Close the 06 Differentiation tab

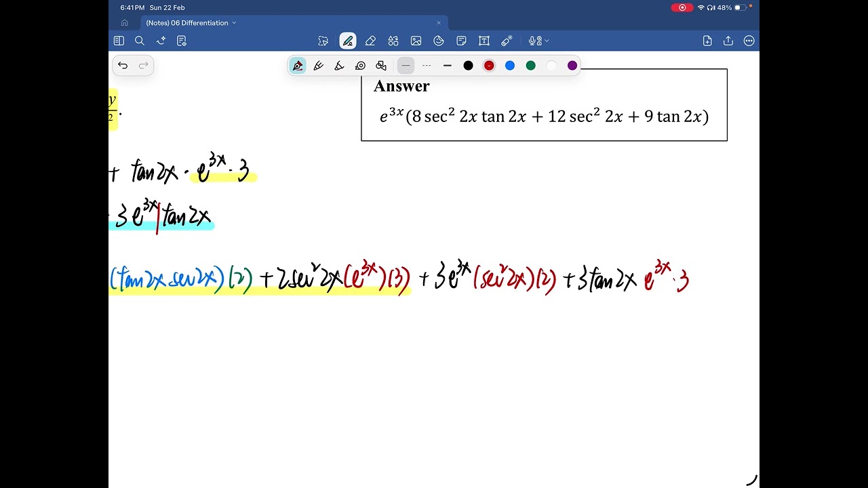tap(439, 23)
